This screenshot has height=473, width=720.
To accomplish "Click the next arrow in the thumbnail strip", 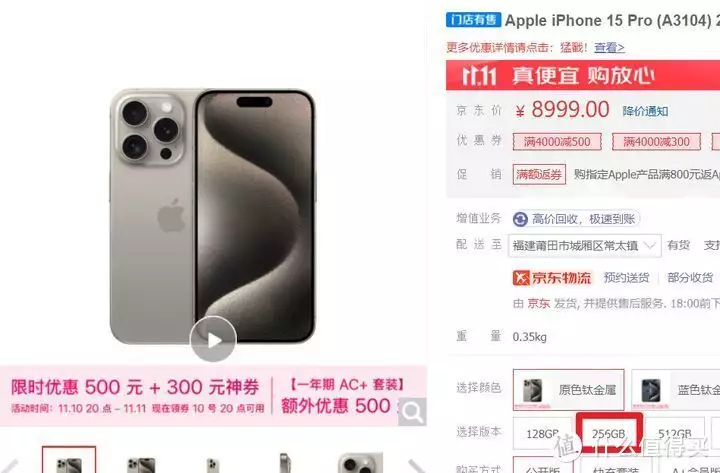I will pos(416,466).
